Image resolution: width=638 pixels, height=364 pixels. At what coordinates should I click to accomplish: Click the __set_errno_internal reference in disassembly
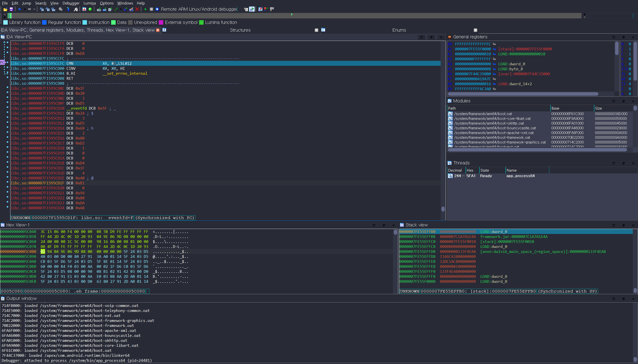click(125, 73)
